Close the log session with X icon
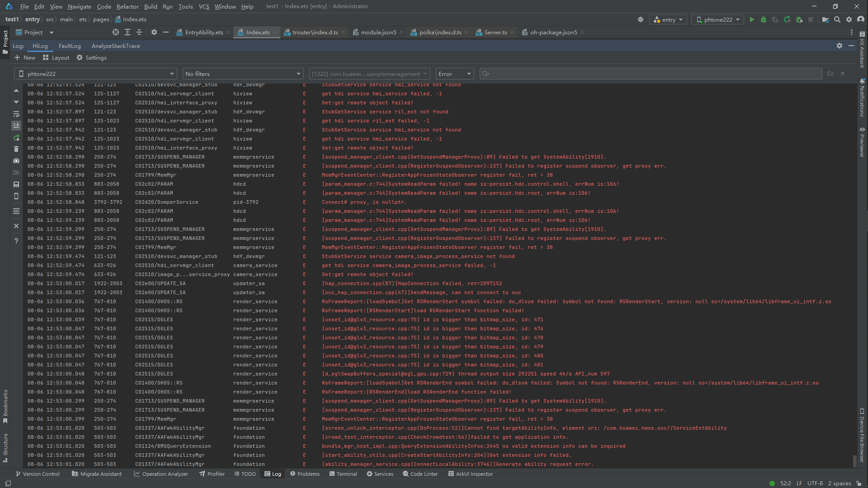Screen dimensions: 868x488 pos(16,226)
